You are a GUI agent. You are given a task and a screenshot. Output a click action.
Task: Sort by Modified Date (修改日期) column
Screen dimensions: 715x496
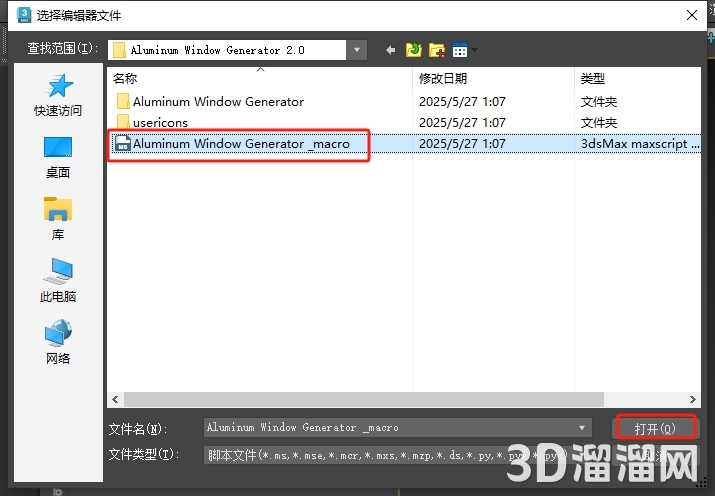(493, 78)
